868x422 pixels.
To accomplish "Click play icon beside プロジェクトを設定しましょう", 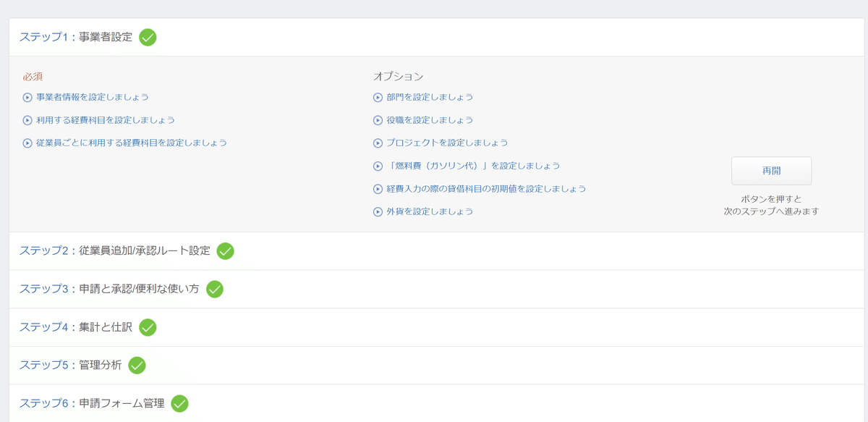I will 378,143.
